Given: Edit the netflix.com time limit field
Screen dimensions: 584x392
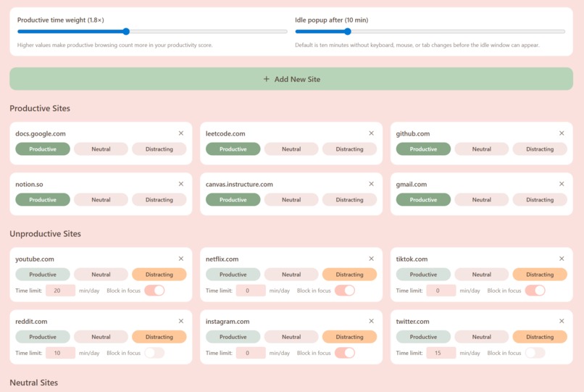Looking at the screenshot, I should pos(251,291).
